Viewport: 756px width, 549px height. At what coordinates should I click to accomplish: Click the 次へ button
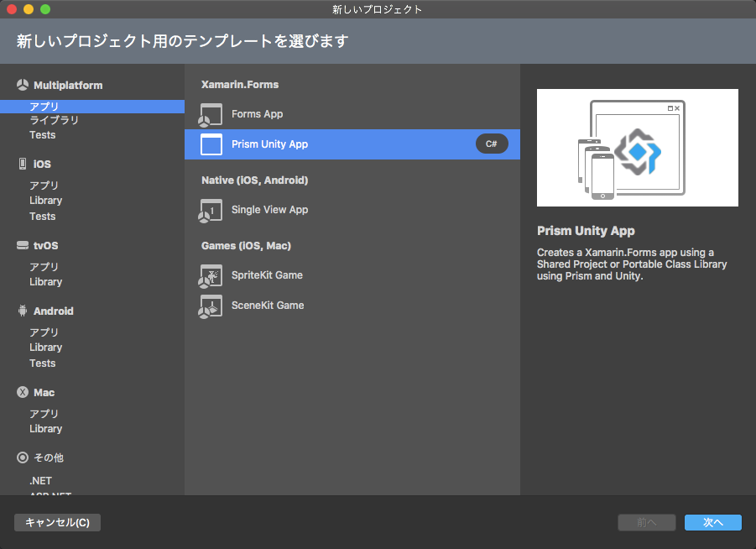click(713, 522)
